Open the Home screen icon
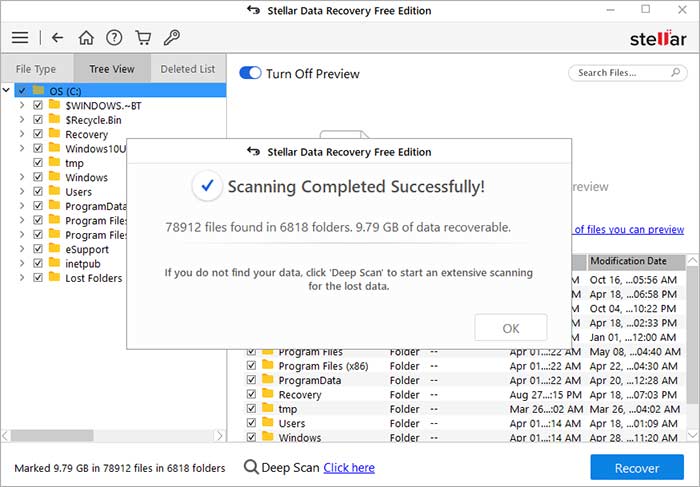Image resolution: width=700 pixels, height=487 pixels. click(86, 37)
